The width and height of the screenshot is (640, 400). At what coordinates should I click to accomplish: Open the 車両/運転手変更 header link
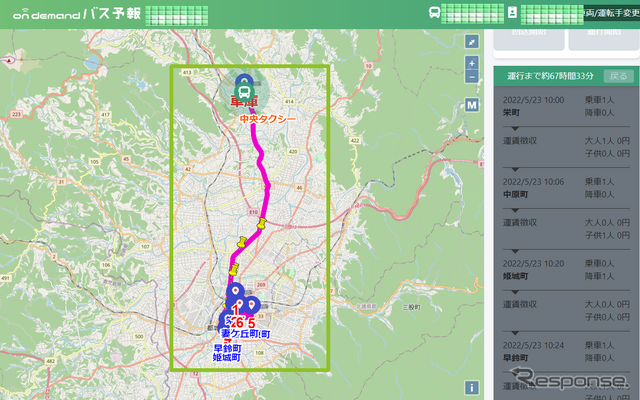(611, 13)
